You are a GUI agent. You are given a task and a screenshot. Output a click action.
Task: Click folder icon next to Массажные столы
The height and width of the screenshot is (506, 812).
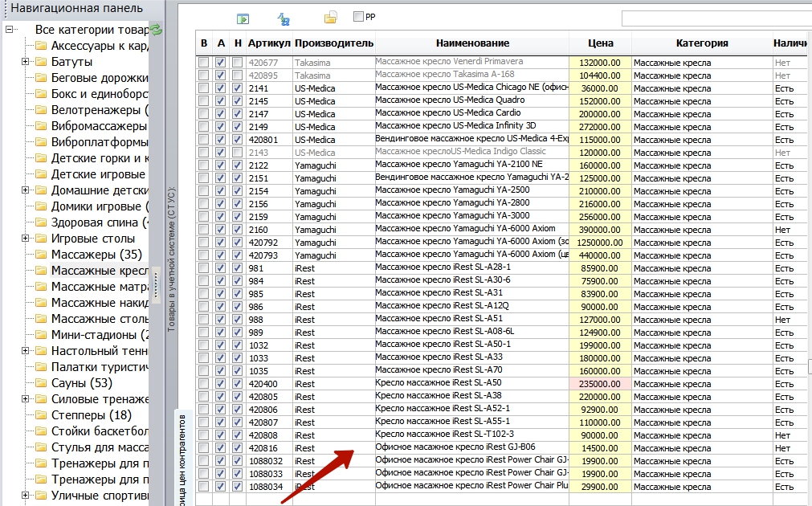tap(41, 319)
